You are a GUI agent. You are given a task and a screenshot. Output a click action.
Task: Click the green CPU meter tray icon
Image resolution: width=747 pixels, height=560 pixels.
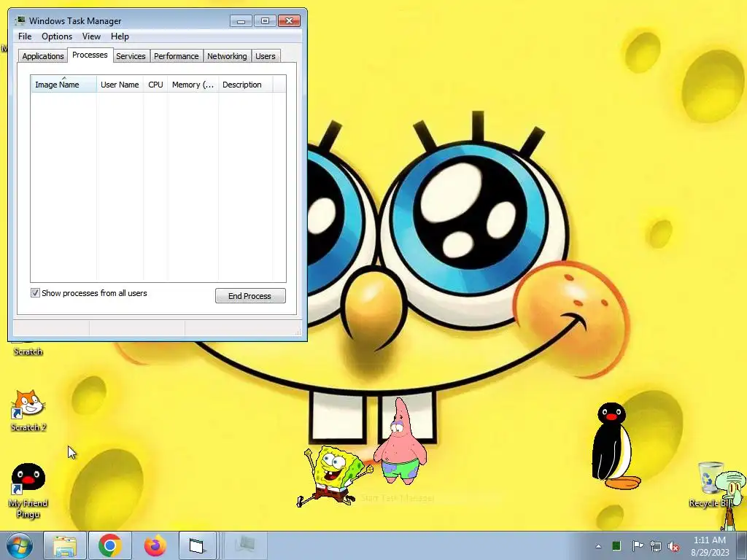tap(616, 545)
